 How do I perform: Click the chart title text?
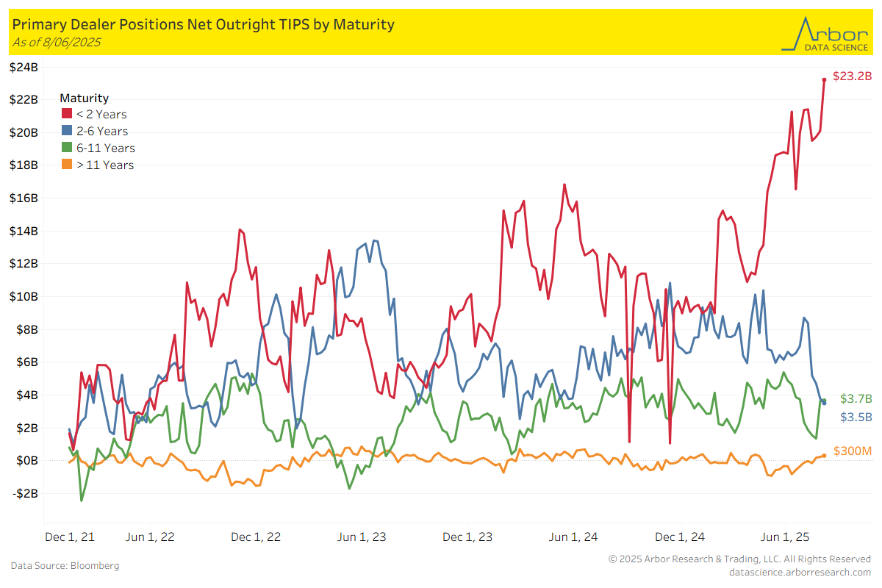[204, 24]
